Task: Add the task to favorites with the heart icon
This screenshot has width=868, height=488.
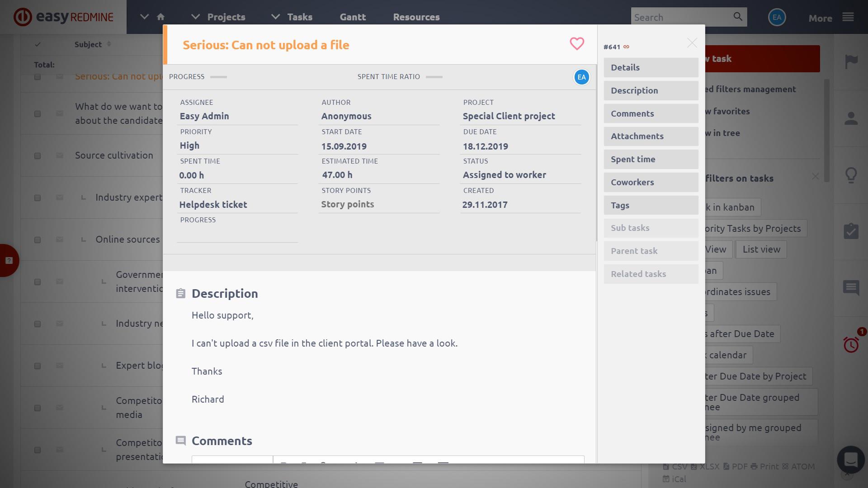Action: [577, 44]
